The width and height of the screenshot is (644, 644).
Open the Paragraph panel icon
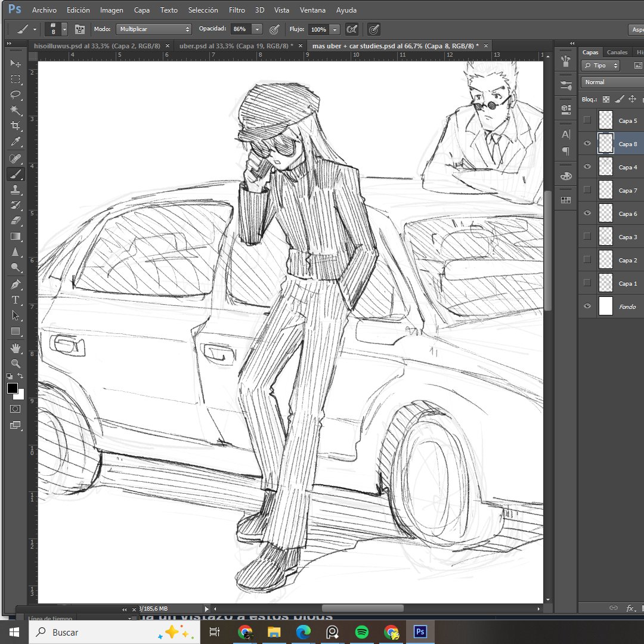[565, 151]
